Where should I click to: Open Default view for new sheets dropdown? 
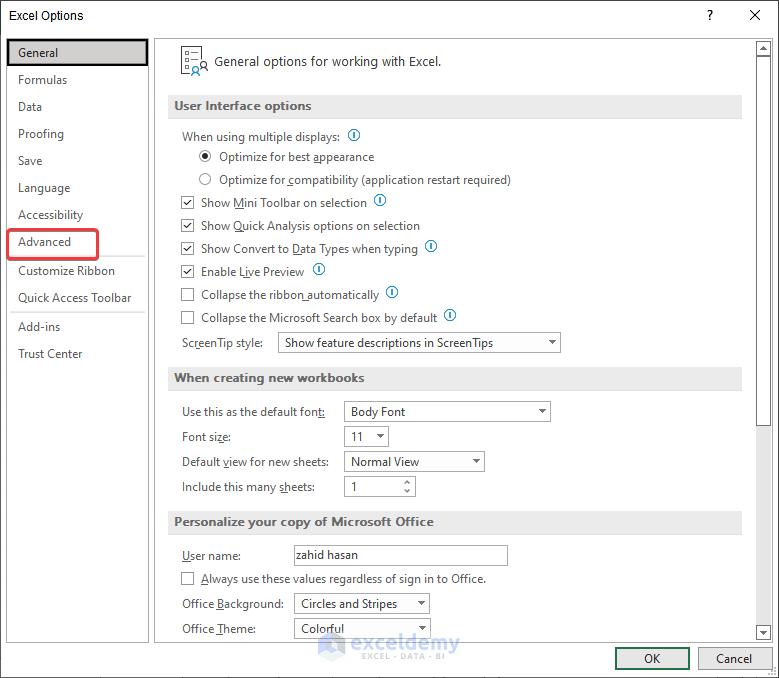click(414, 461)
